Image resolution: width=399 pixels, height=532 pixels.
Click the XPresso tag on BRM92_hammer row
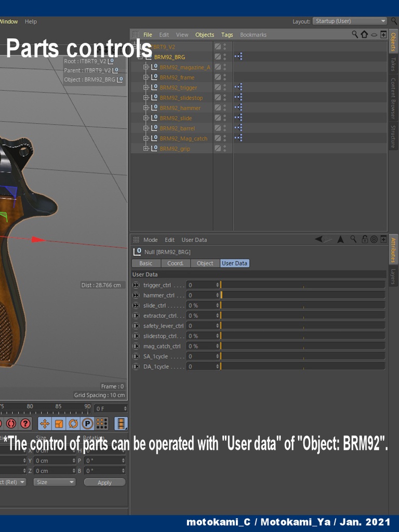tap(238, 107)
